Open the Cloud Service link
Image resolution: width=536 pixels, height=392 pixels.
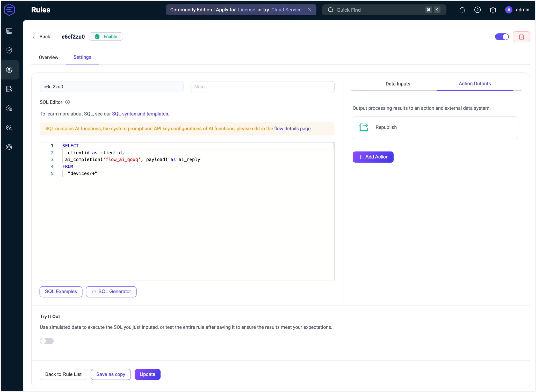coord(286,10)
